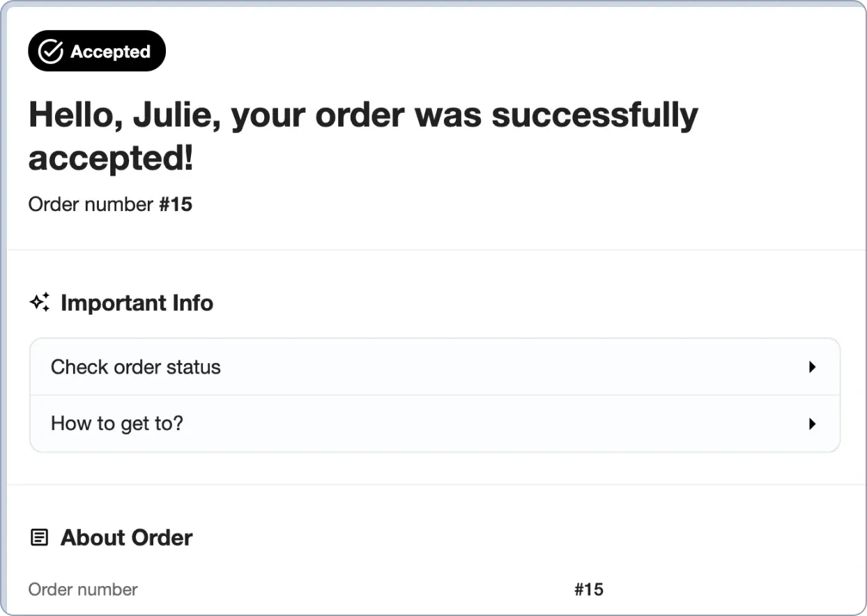This screenshot has width=867, height=616.
Task: Select the Important Info section header
Action: [137, 302]
